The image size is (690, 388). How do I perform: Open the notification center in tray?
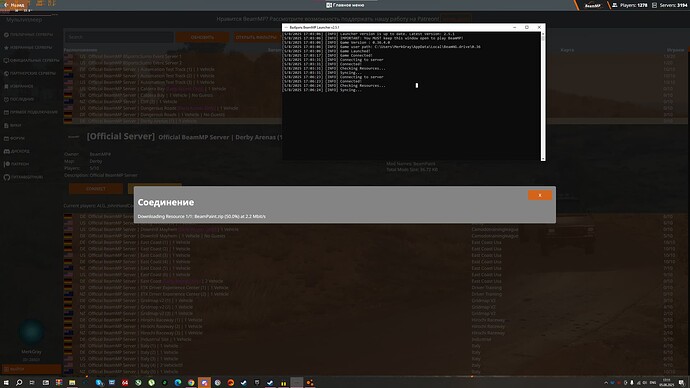click(681, 383)
